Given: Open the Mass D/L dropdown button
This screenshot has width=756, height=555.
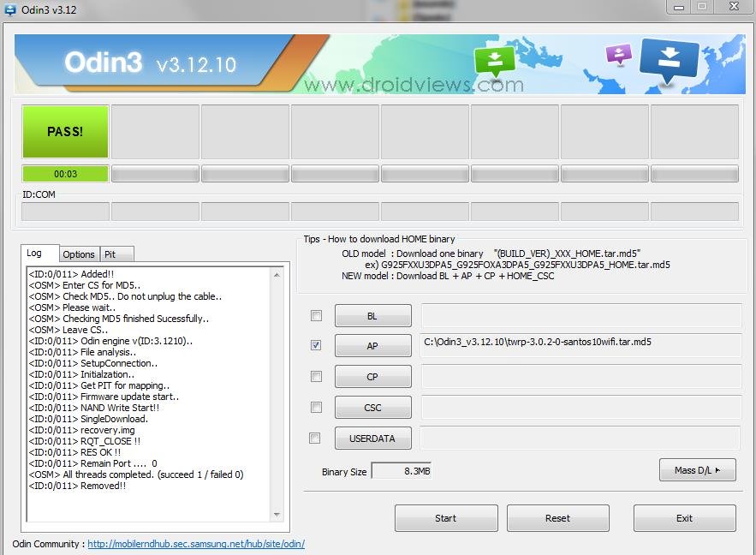Looking at the screenshot, I should pos(697,470).
